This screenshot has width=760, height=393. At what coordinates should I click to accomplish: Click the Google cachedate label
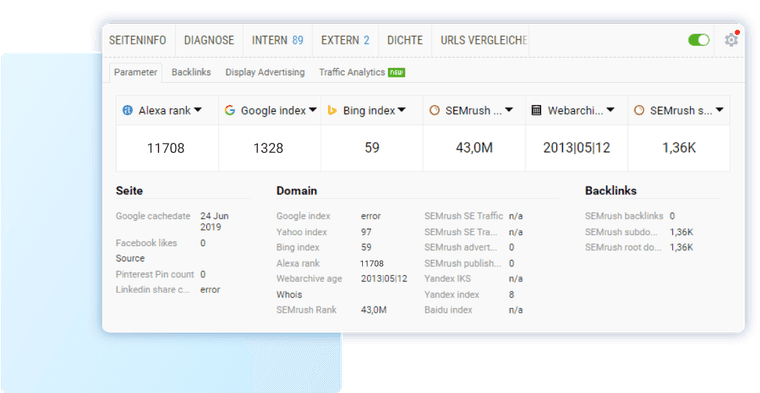point(153,216)
